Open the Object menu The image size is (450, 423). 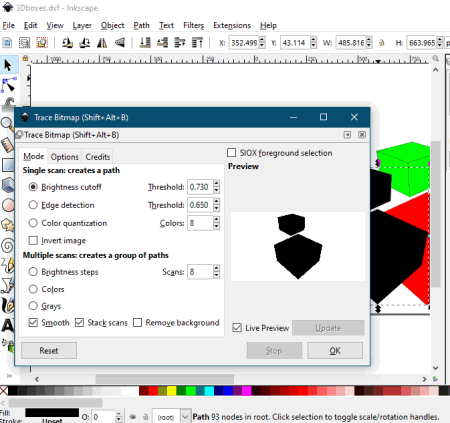point(113,25)
